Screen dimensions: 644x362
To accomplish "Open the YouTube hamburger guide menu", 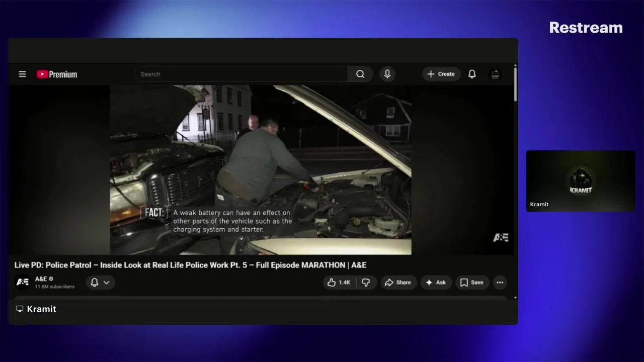I will tap(22, 74).
